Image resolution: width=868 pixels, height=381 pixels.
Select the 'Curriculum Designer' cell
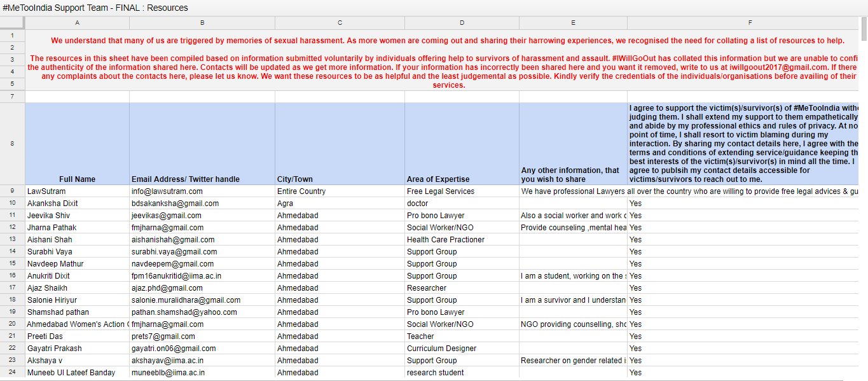tap(462, 348)
